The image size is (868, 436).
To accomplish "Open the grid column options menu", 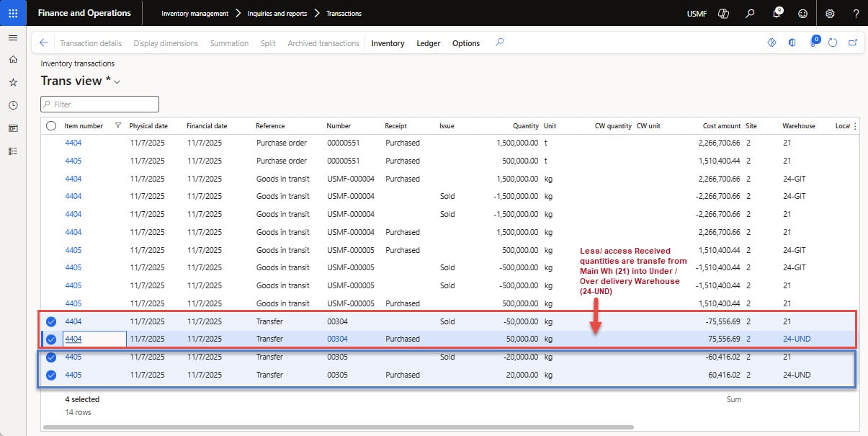I will point(855,126).
